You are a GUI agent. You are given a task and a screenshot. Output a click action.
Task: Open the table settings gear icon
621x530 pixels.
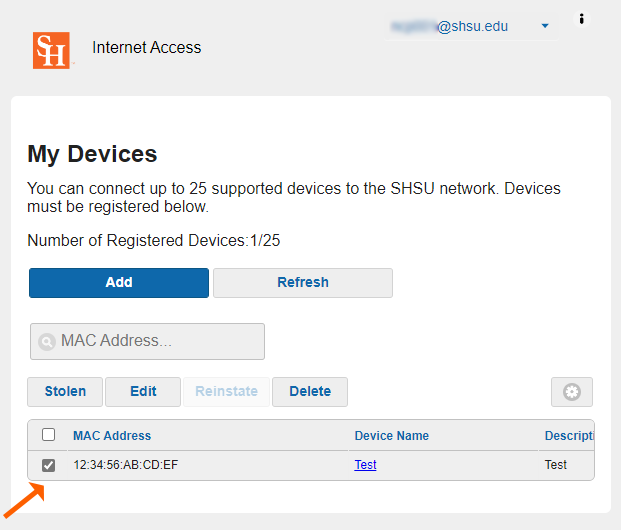(572, 392)
